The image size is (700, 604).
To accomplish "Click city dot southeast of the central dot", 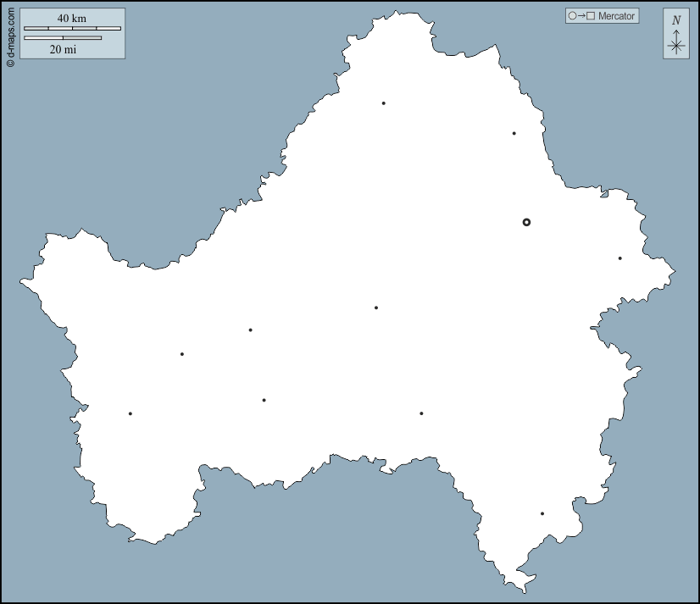I will point(421,413).
